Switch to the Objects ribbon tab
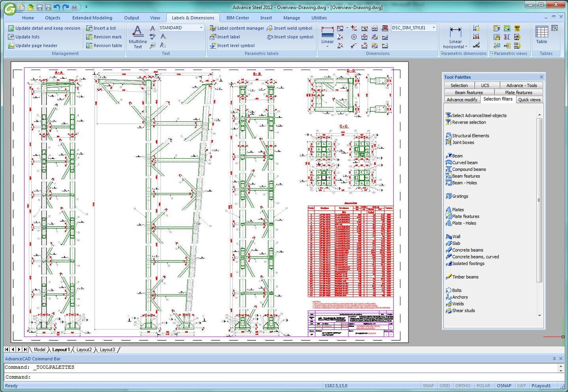This screenshot has height=392, width=568. coord(53,18)
